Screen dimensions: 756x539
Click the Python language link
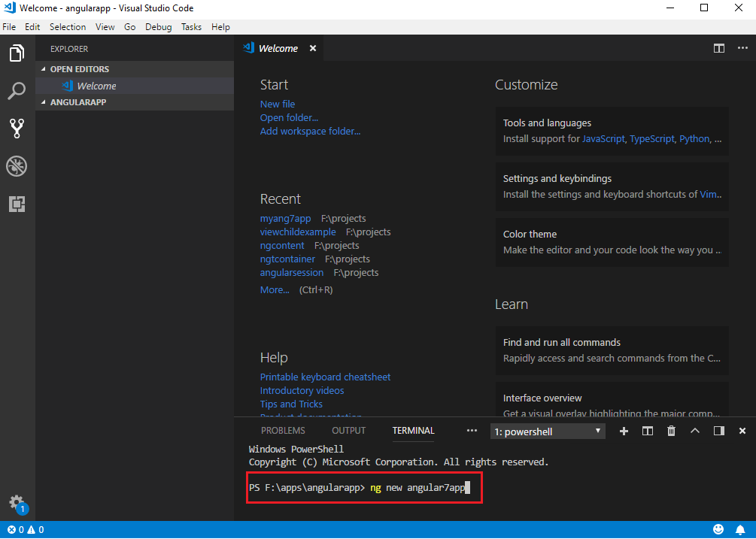click(694, 139)
